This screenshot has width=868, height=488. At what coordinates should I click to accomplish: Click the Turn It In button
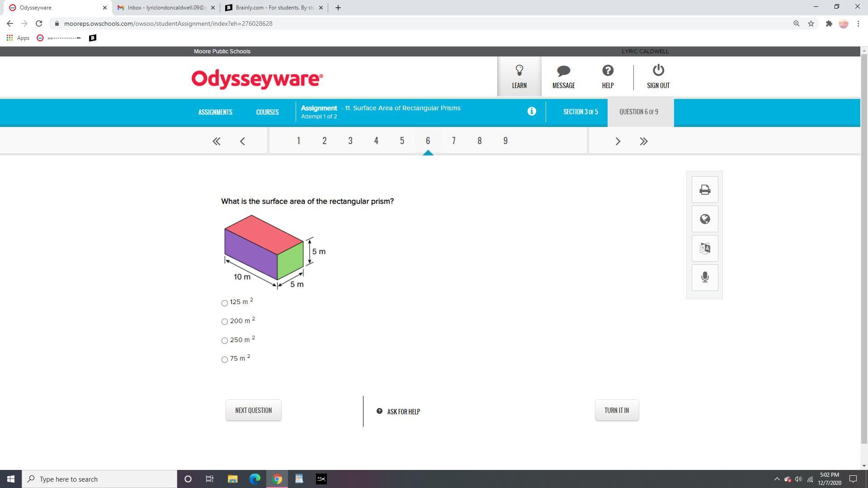click(617, 410)
